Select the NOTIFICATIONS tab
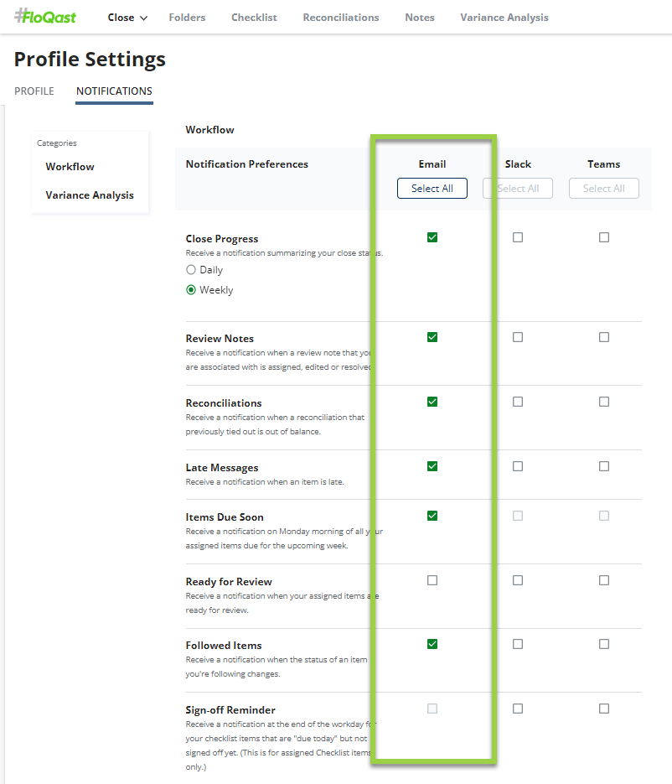This screenshot has width=672, height=784. pos(114,91)
